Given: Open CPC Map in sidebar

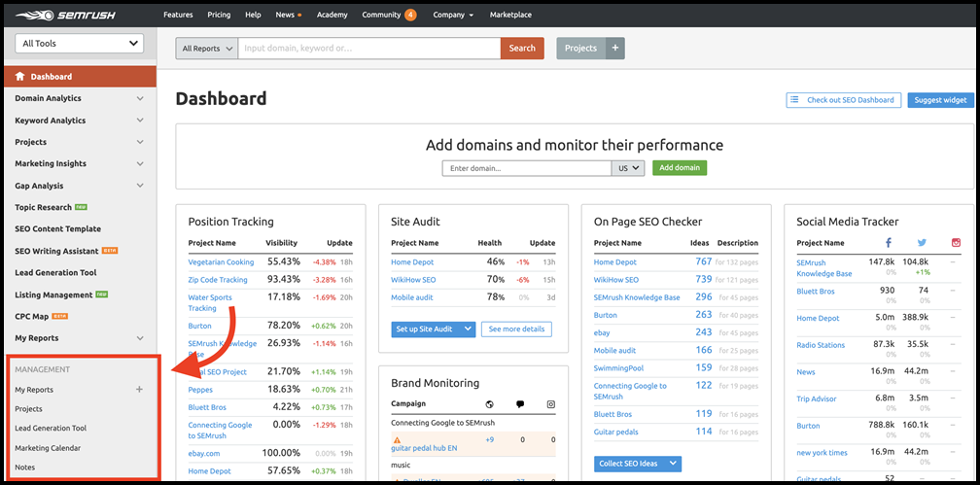Looking at the screenshot, I should click(32, 316).
